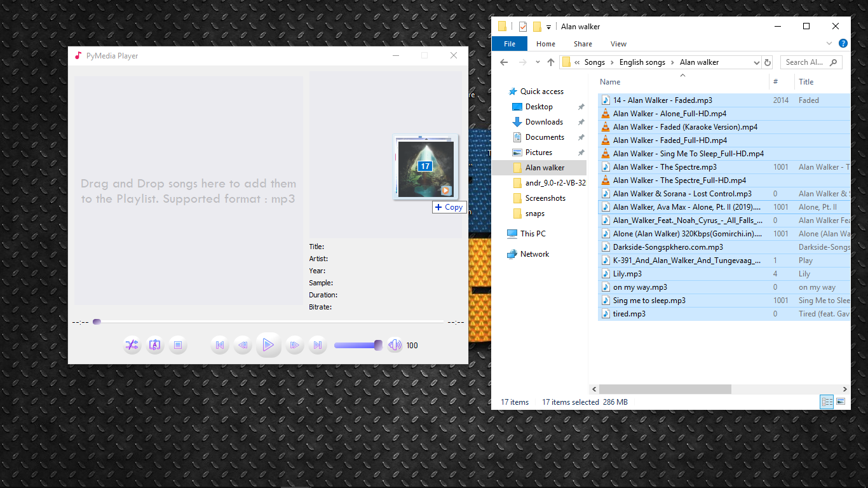Open recent locations dropdown arrow
868x488 pixels.
[538, 62]
